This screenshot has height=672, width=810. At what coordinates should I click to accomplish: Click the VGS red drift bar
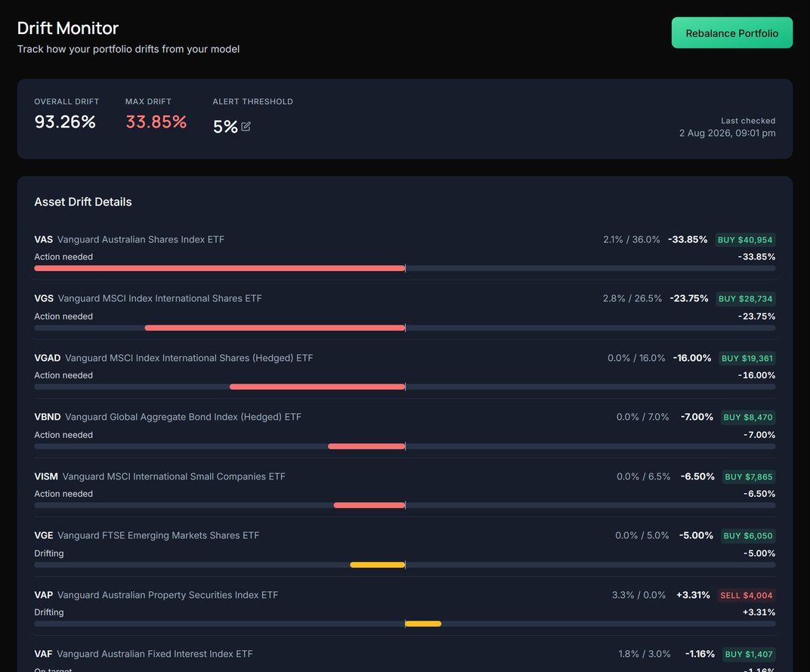(x=275, y=328)
